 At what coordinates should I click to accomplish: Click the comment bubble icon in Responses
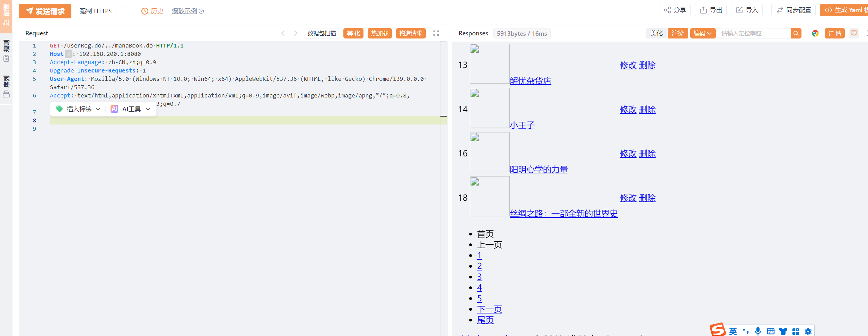pyautogui.click(x=854, y=33)
